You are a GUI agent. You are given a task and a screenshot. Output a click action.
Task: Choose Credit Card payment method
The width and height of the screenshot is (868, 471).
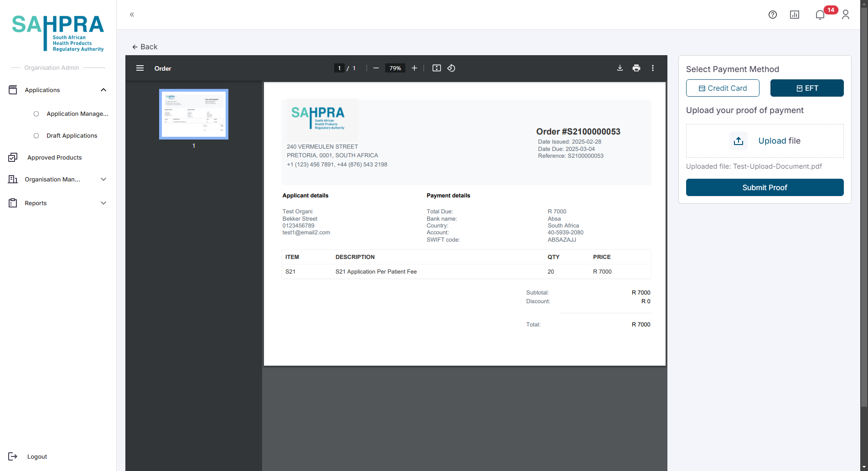[x=723, y=88]
